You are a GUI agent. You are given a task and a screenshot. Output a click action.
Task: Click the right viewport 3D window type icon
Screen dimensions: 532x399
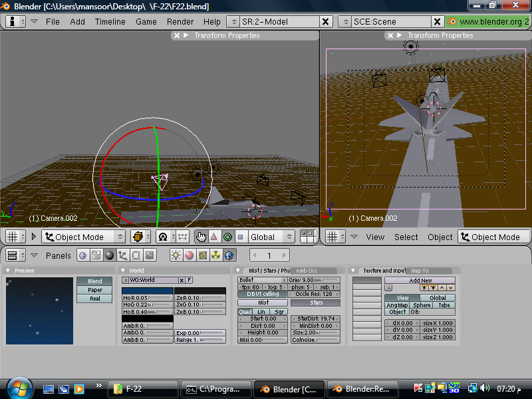tap(335, 237)
